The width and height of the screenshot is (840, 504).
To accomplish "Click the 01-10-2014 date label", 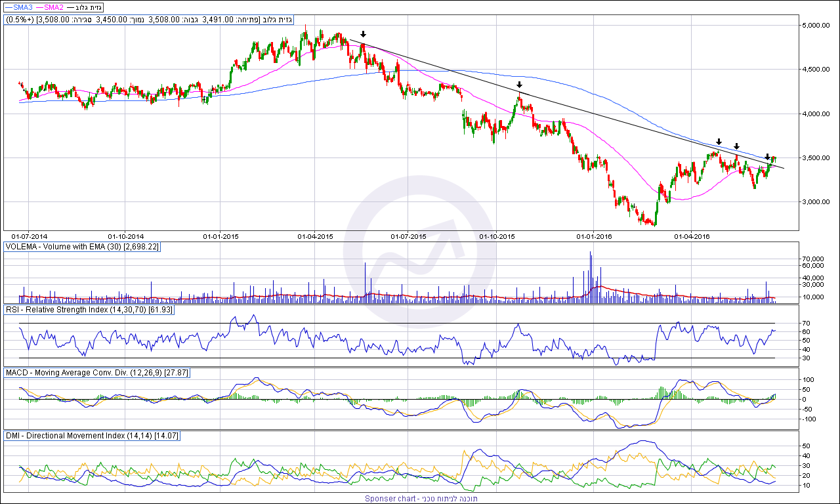I will 125,236.
